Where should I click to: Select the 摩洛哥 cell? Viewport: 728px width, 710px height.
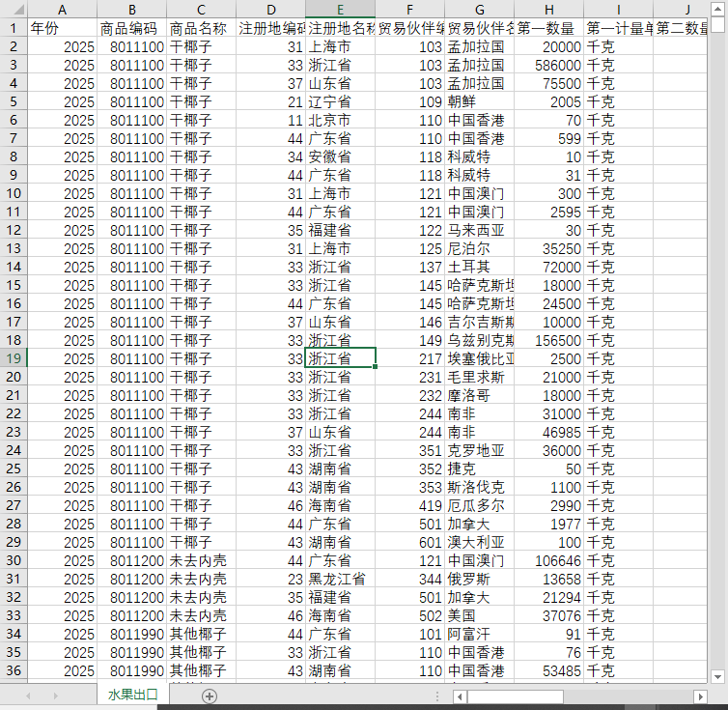coord(479,395)
